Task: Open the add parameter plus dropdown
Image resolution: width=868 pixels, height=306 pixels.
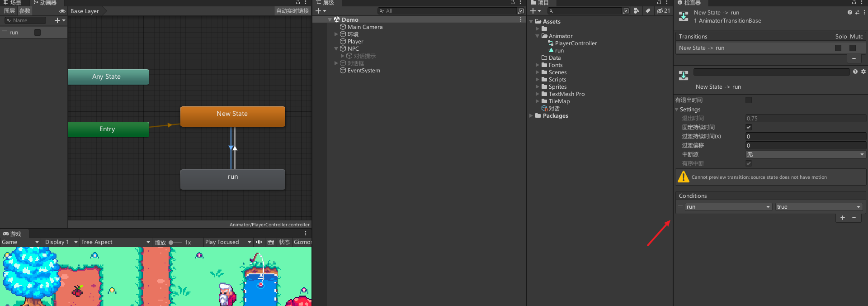Action: [x=60, y=20]
